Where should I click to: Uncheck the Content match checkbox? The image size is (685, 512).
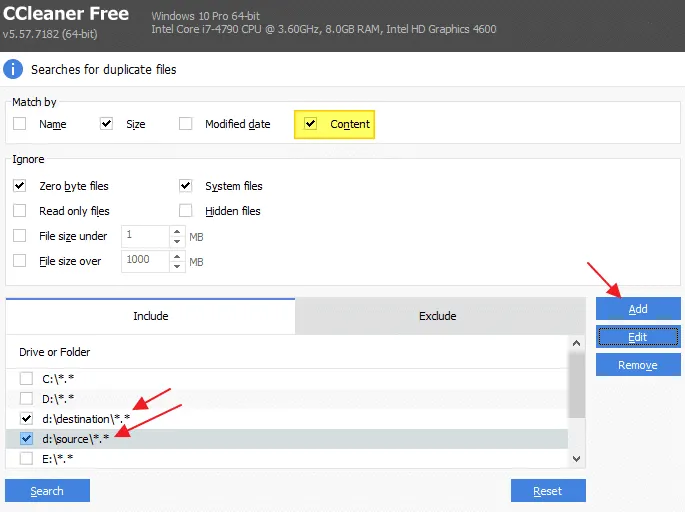[x=310, y=124]
